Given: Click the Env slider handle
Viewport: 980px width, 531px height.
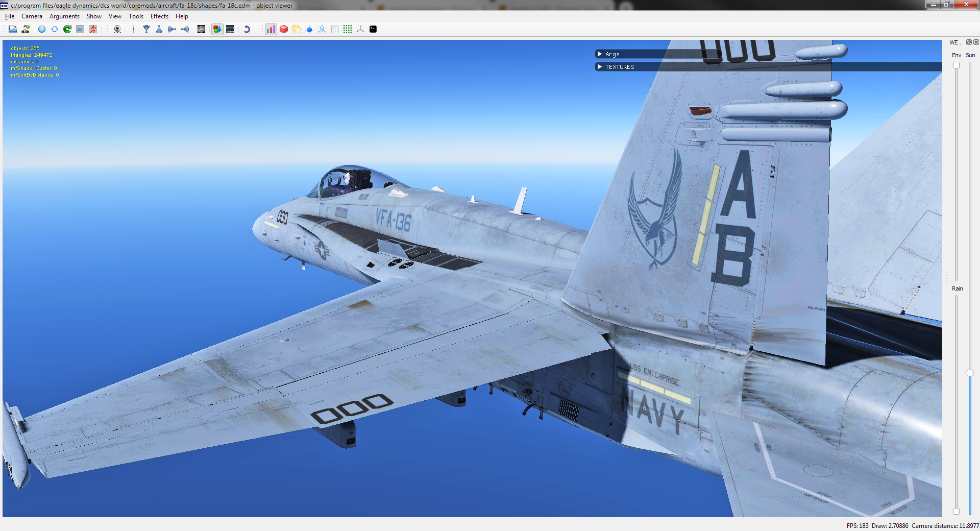Looking at the screenshot, I should coord(957,65).
